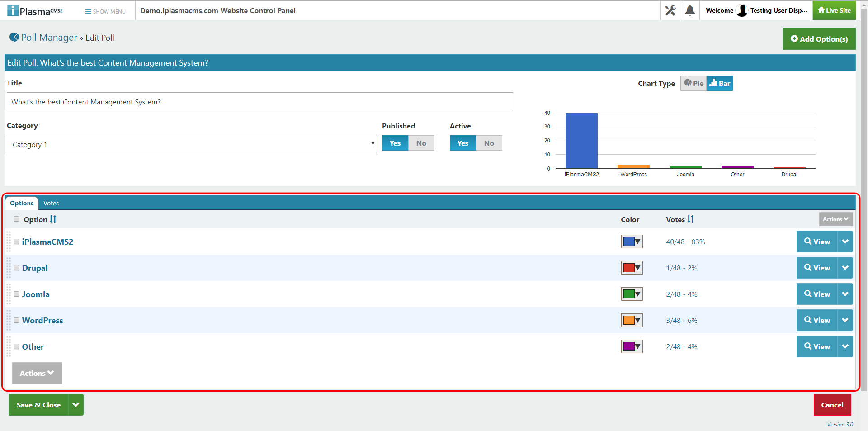The image size is (868, 431).
Task: Open the Show Menu hamburger
Action: coord(105,11)
